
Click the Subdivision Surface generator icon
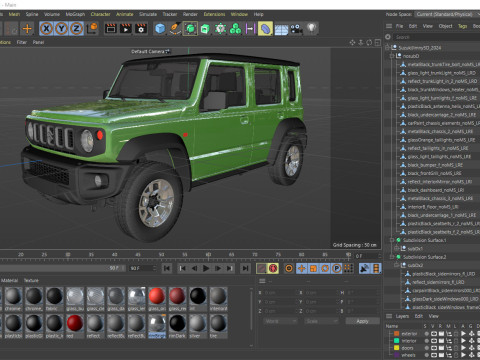(190, 29)
